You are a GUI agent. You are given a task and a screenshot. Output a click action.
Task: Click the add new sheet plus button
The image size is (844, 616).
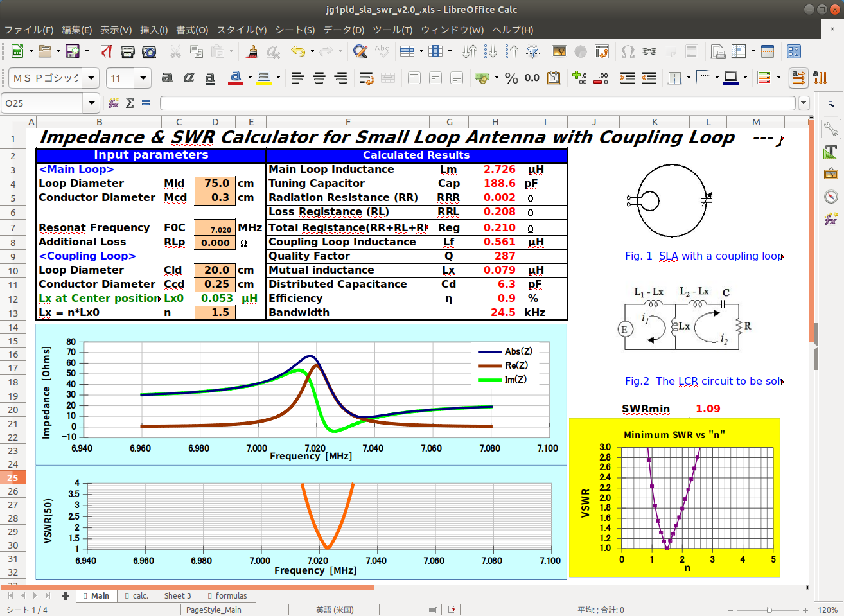click(x=65, y=595)
